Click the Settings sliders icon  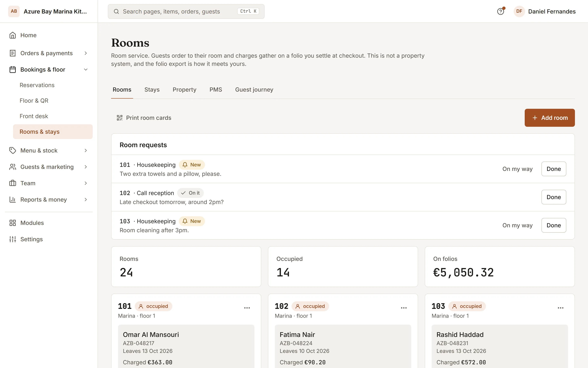pyautogui.click(x=13, y=239)
